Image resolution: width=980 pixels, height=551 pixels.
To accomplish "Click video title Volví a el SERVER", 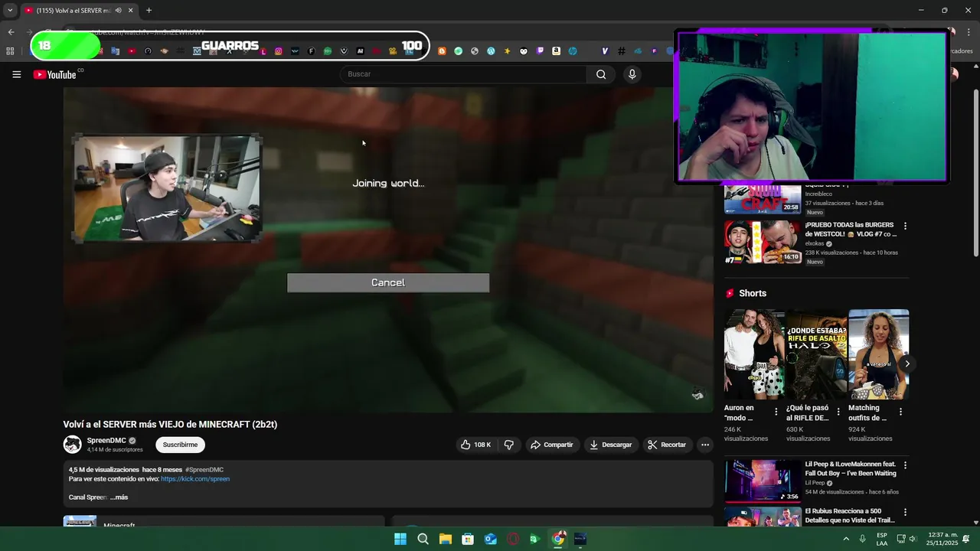I will [170, 425].
